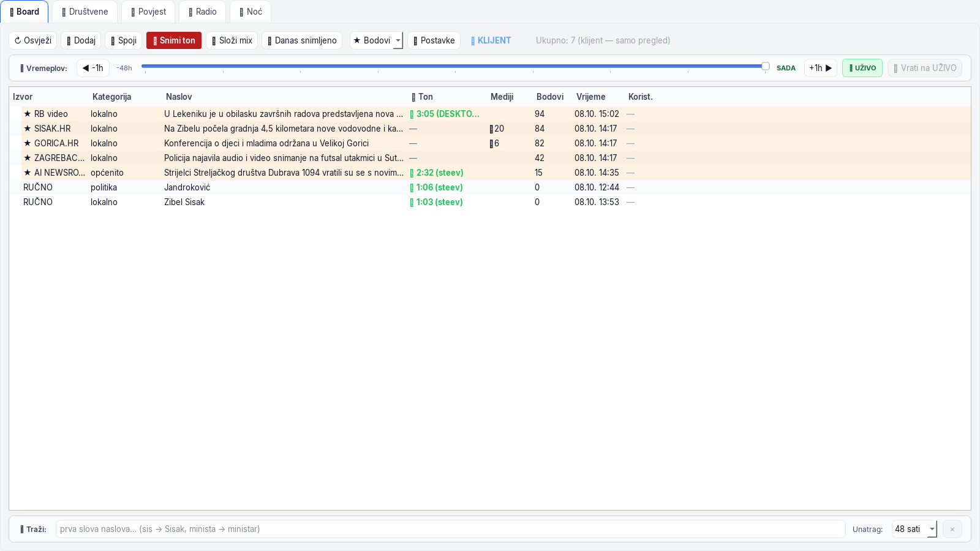This screenshot has width=980, height=551.
Task: Toggle star on AI NEWSROOM row
Action: point(28,173)
